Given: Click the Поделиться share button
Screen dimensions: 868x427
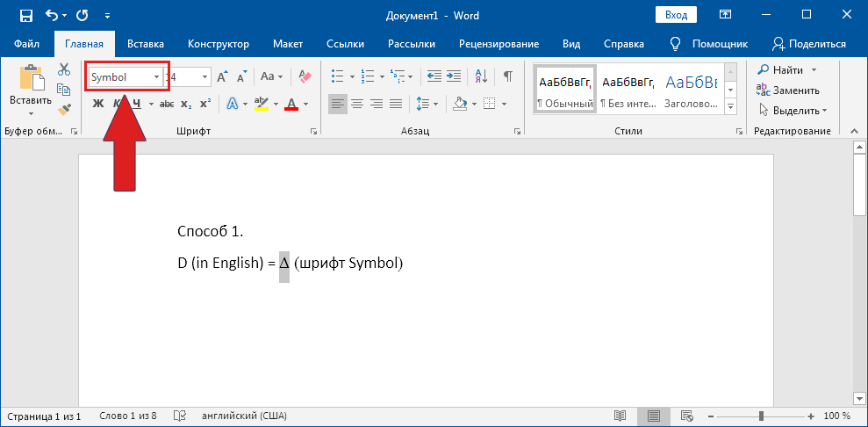Looking at the screenshot, I should [x=808, y=44].
